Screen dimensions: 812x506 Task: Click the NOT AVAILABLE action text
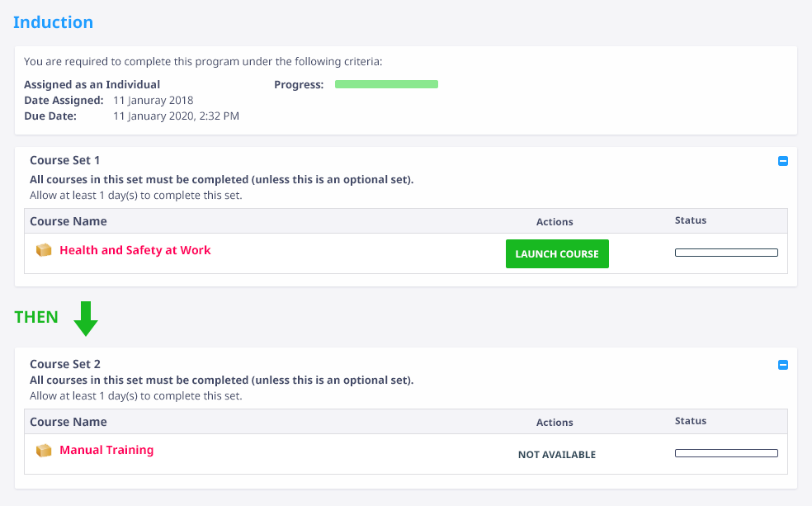pos(557,455)
